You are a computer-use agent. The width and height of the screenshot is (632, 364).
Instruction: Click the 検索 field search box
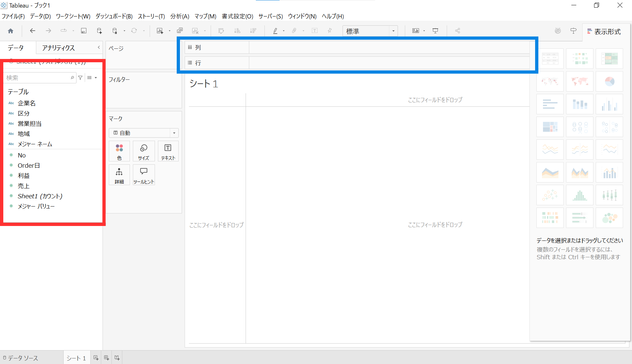click(38, 78)
